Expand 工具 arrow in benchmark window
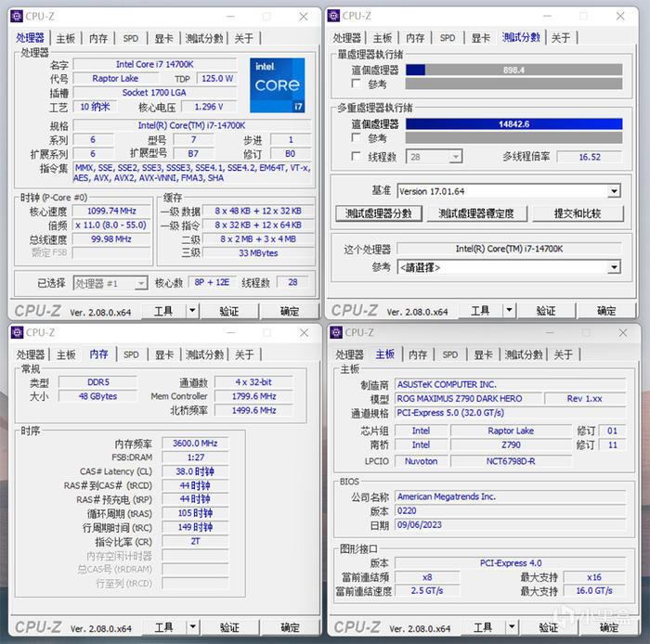The width and height of the screenshot is (650, 644). pos(509,310)
